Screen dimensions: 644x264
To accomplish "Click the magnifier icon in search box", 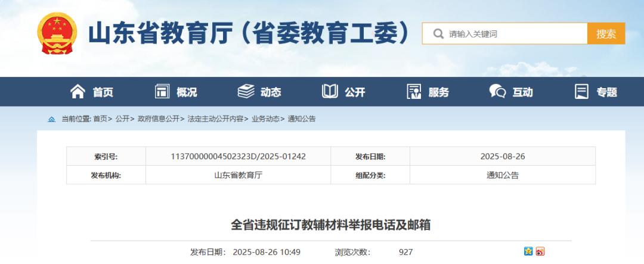I will pos(438,33).
